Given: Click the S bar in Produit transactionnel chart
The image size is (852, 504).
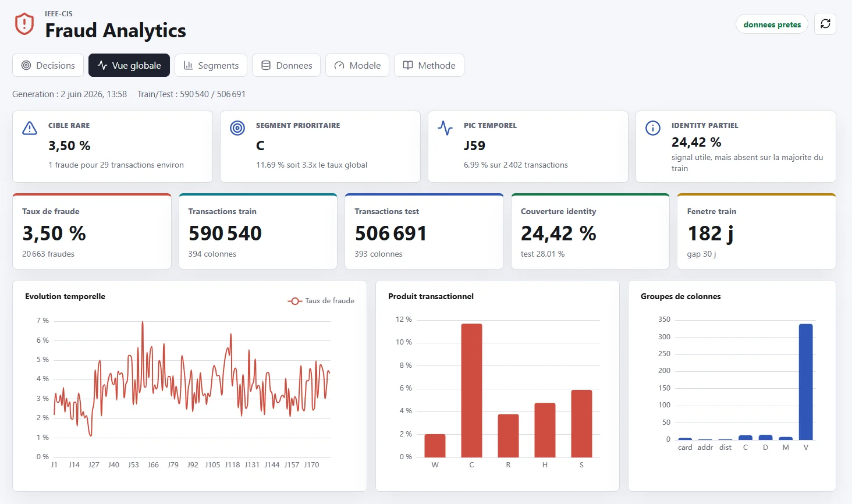Looking at the screenshot, I should click(x=581, y=424).
